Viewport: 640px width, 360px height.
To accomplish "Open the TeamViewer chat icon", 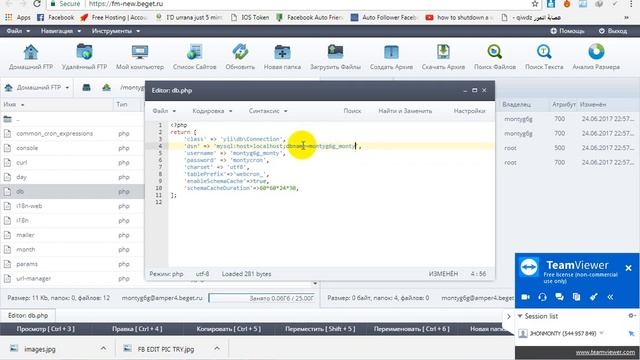I will 559,297.
